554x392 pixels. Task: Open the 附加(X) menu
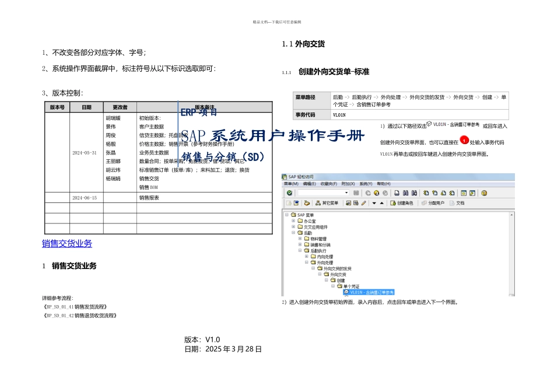(x=348, y=184)
